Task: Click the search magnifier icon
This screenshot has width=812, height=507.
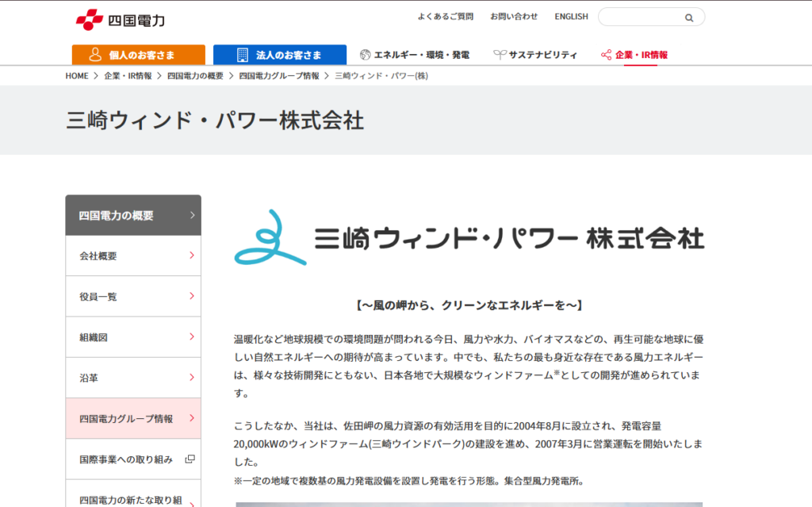Action: 689,17
